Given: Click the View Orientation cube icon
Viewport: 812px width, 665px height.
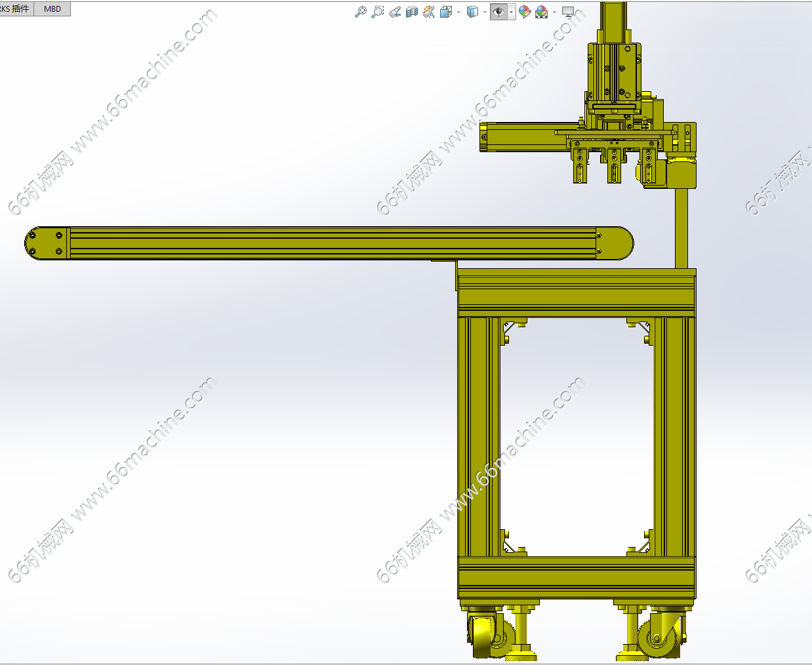Looking at the screenshot, I should click(446, 12).
